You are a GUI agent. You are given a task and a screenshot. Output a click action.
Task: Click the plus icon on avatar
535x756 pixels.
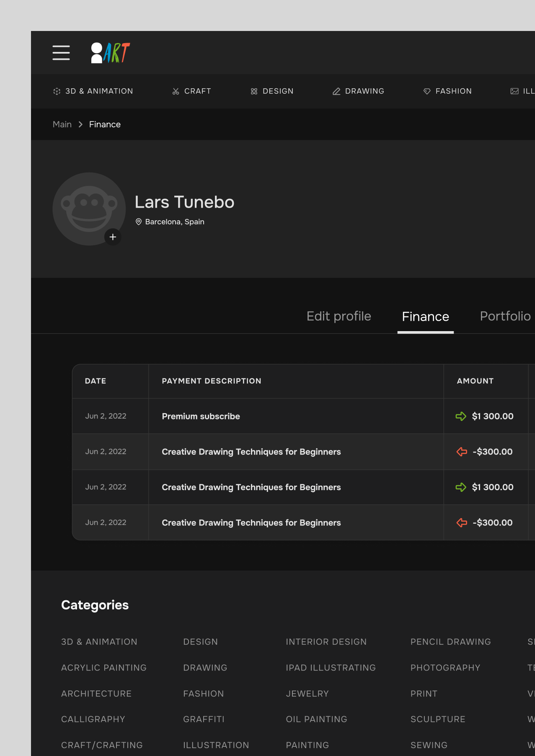pos(113,237)
